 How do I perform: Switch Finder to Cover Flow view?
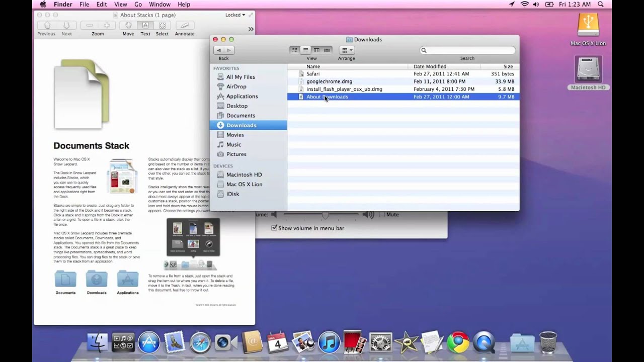pyautogui.click(x=327, y=50)
